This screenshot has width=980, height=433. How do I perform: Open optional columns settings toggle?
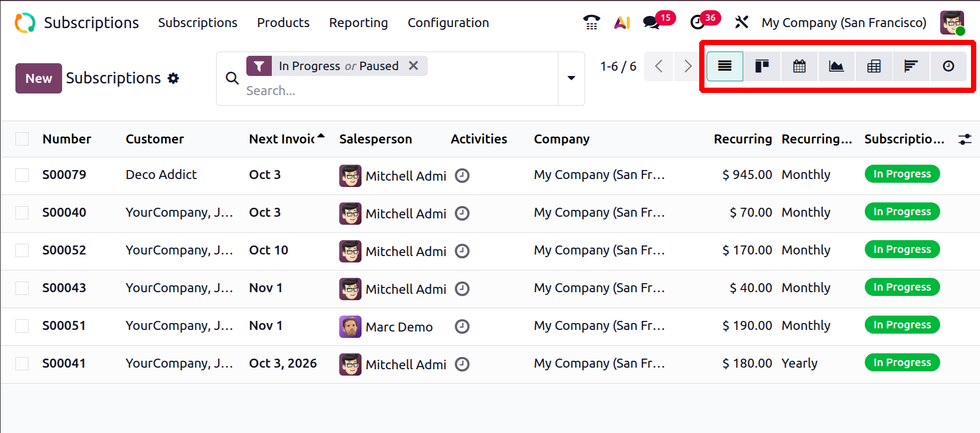pyautogui.click(x=965, y=139)
